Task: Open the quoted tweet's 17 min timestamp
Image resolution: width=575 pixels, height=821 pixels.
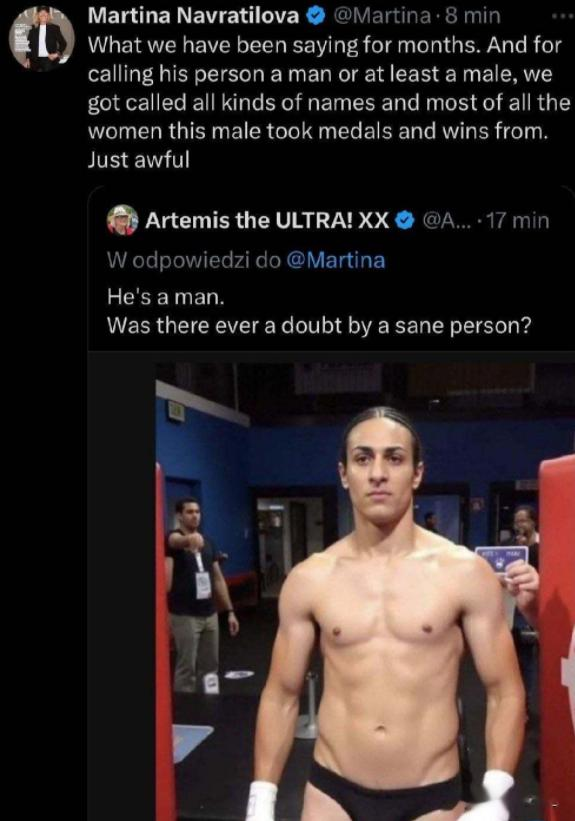Action: (518, 220)
